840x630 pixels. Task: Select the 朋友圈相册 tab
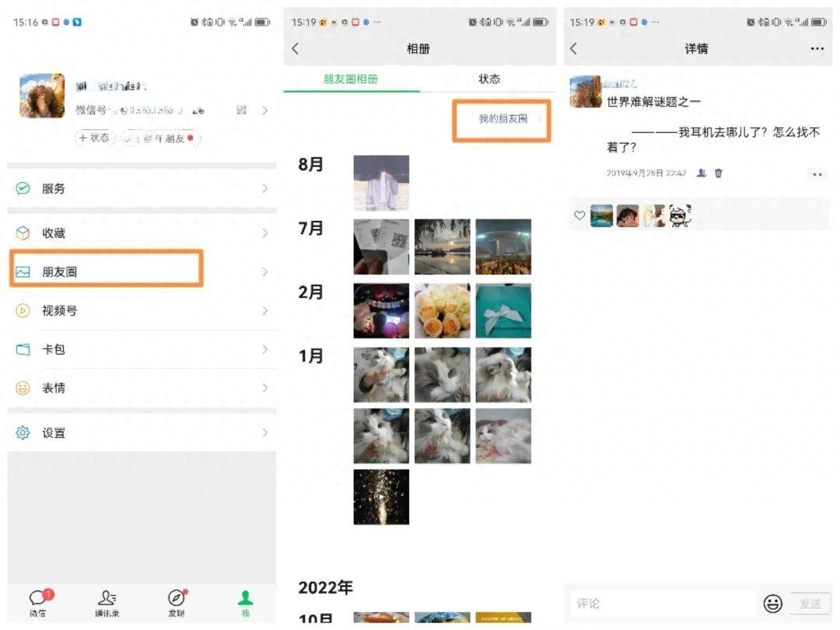pos(351,79)
